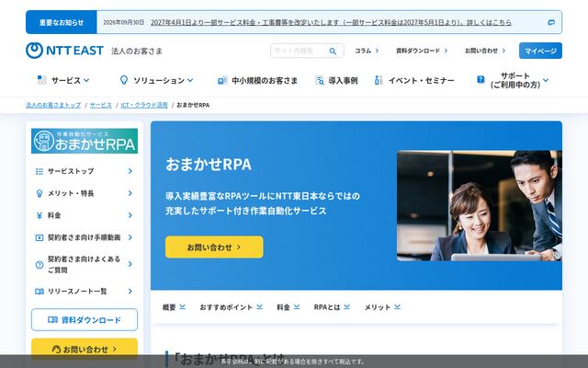Screen dimensions: 588x368
Task: Click the メリット・特長 lightbulb icon
Action: [x=40, y=193]
